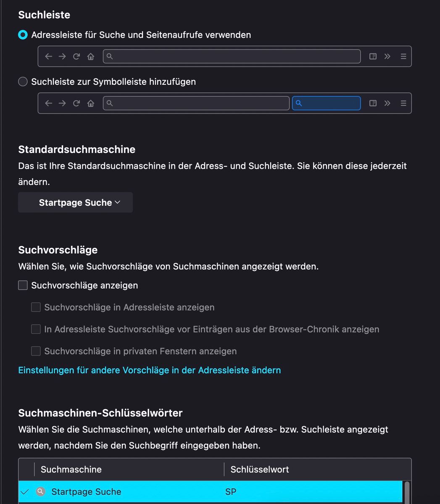This screenshot has height=504, width=440.
Task: Click the 'Schlüsselwort' column header
Action: point(260,470)
